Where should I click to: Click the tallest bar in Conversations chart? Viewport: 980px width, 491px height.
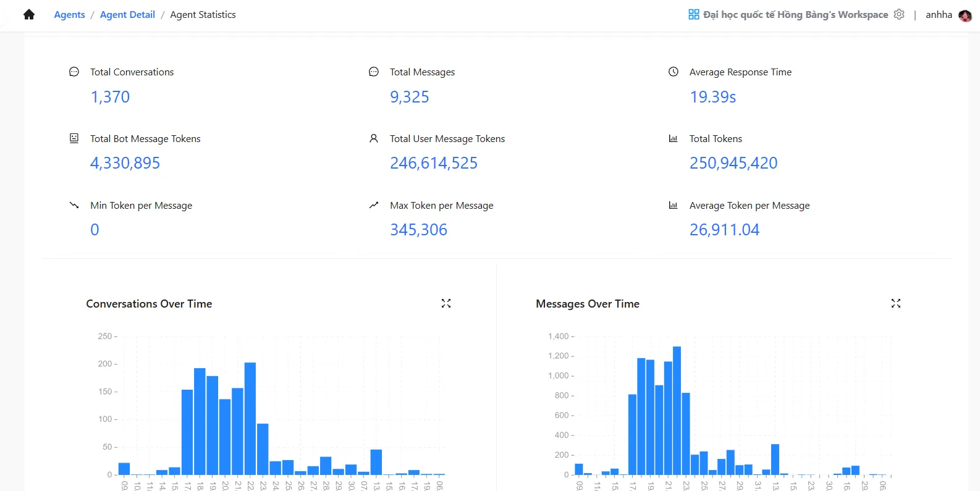[x=250, y=419]
